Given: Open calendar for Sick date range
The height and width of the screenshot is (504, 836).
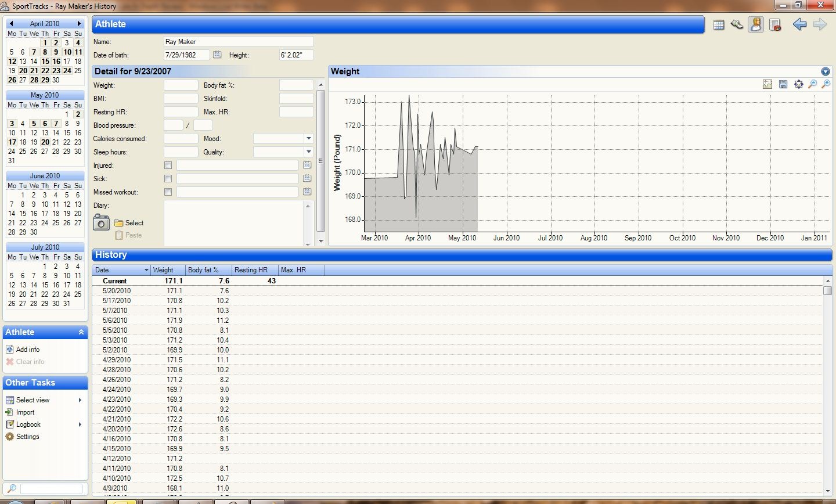Looking at the screenshot, I should coord(307,178).
